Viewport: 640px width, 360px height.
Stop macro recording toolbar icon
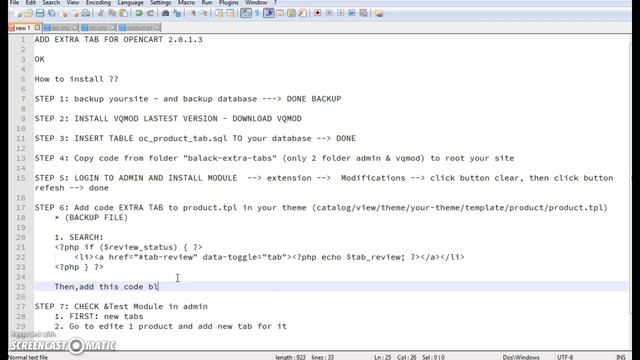[x=329, y=13]
